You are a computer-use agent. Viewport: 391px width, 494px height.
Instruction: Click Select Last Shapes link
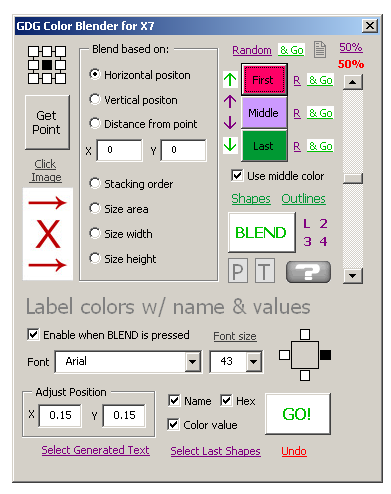(216, 451)
